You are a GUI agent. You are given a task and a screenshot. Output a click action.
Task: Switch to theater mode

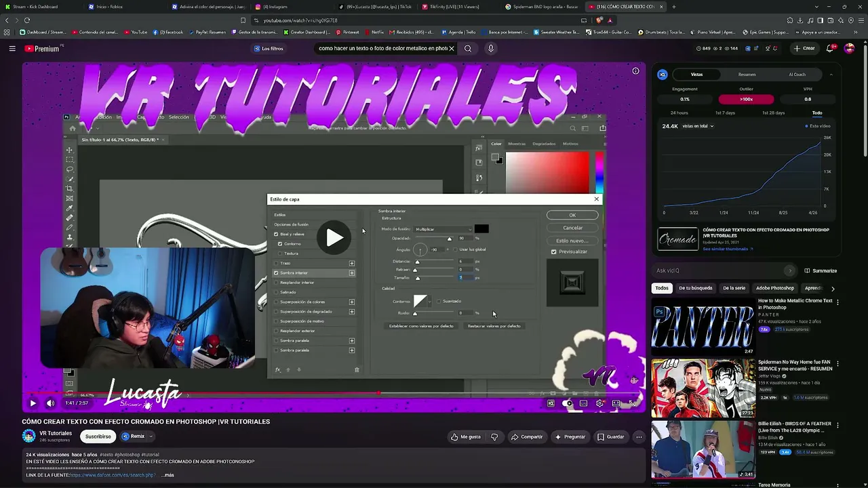[x=616, y=403]
